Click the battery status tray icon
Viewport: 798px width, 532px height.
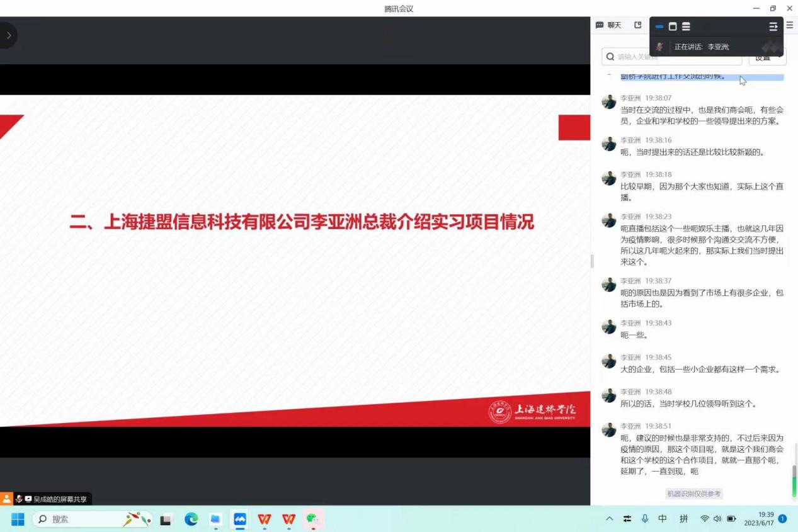[731, 519]
